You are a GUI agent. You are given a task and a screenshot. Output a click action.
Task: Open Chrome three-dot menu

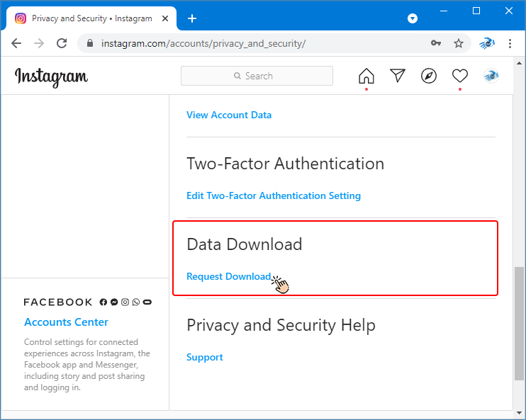coord(510,43)
